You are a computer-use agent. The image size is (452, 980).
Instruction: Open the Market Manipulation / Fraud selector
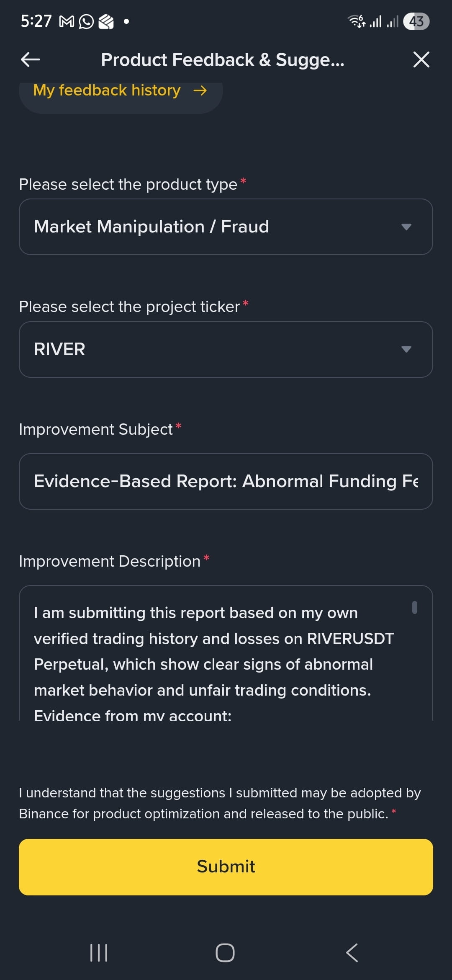pos(226,227)
